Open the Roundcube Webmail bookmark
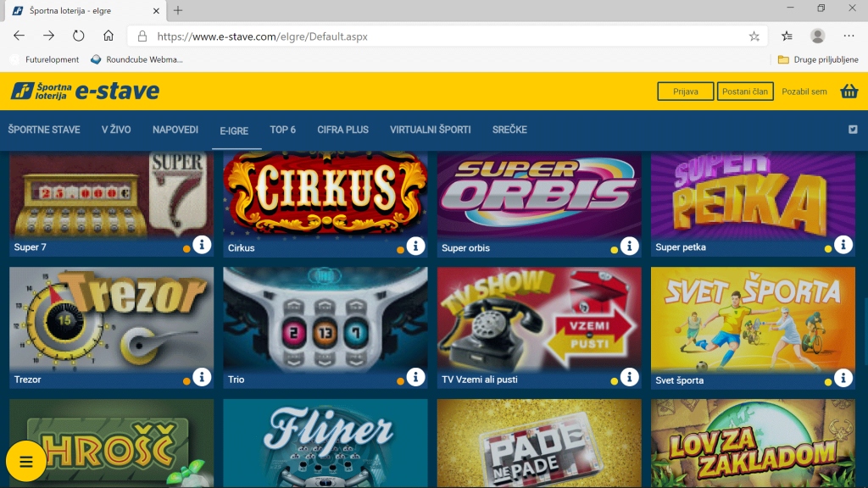 click(x=136, y=60)
